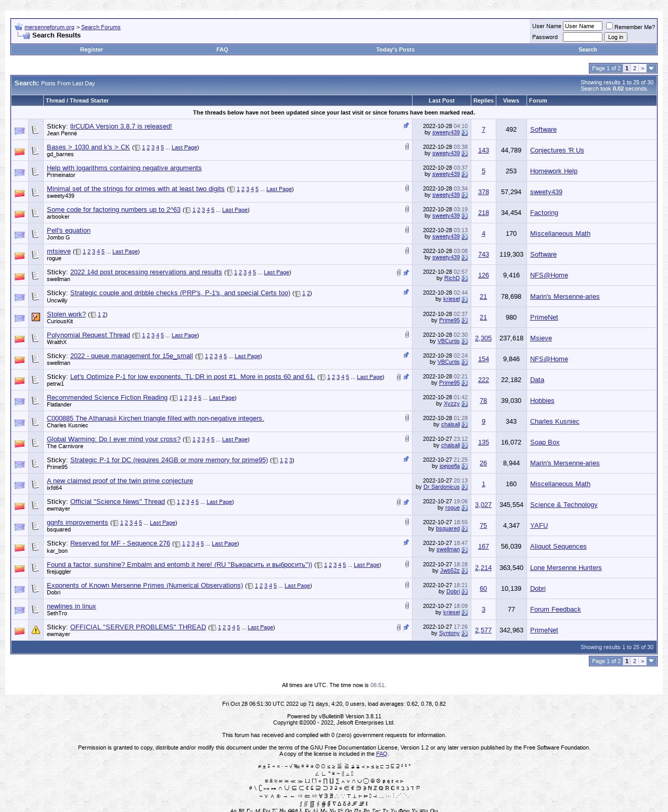Viewport: 668px width, 812px height.
Task: Sort by the Replies column header
Action: (x=483, y=100)
